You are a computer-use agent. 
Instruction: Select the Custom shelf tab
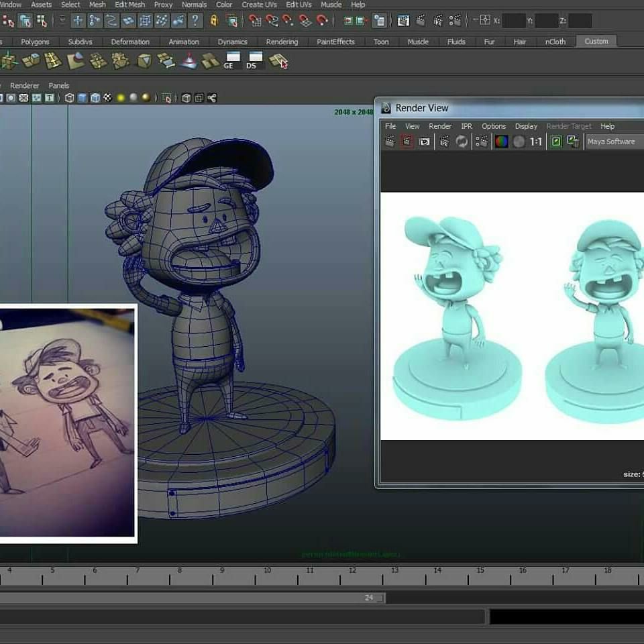tap(596, 41)
